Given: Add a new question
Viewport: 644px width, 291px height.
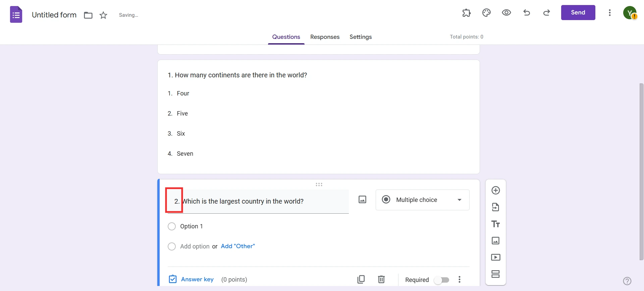Looking at the screenshot, I should click(x=496, y=191).
